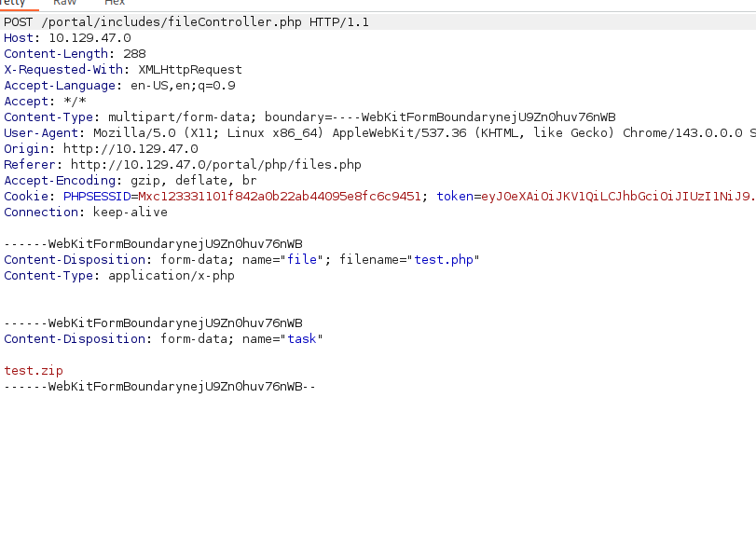Click the Accept-Language value en-US,en;q=0.9
This screenshot has height=535, width=756.
click(183, 86)
